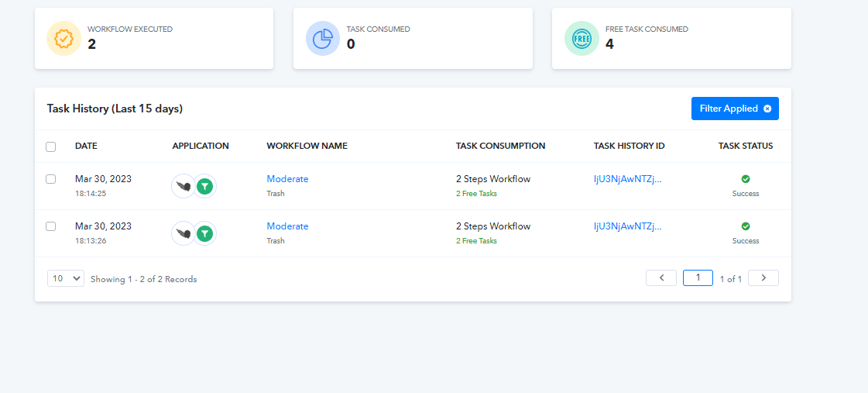868x393 pixels.
Task: Click the green filter icon in 18:14:25 row
Action: point(205,187)
